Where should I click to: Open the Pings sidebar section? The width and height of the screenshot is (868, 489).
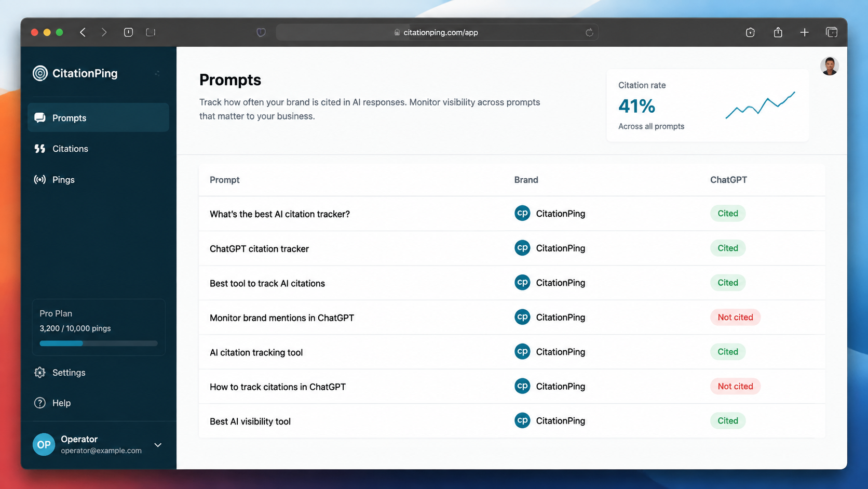tap(98, 179)
